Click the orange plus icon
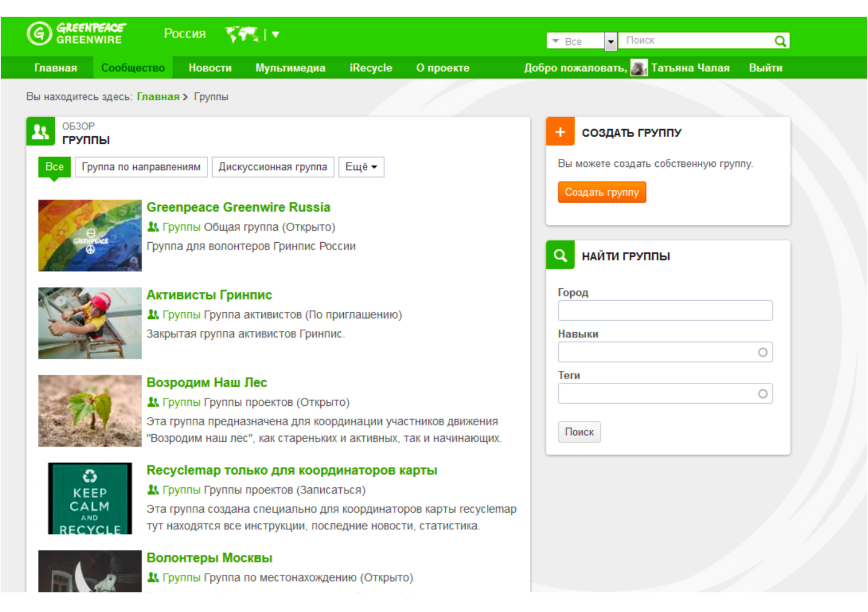868x612 pixels. point(560,132)
